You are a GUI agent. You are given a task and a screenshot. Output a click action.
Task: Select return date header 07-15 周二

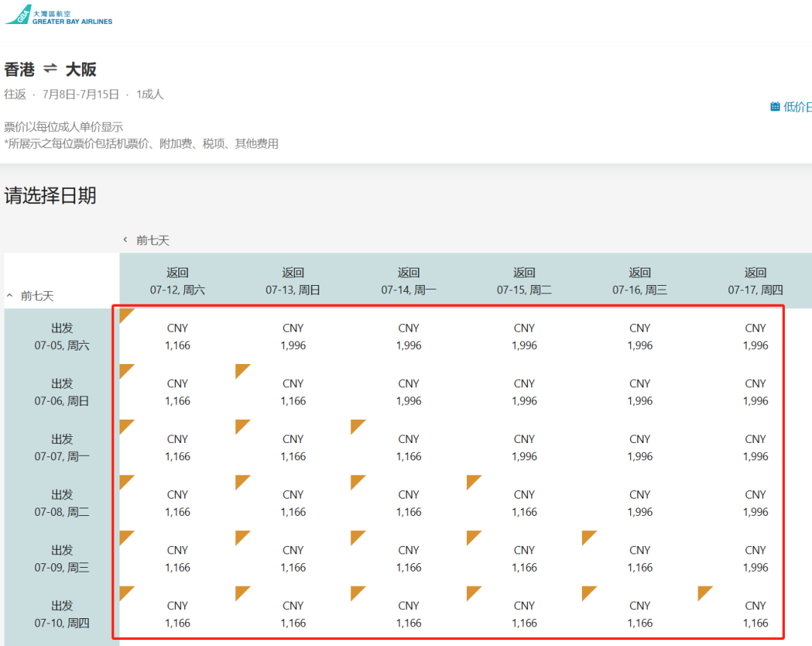pyautogui.click(x=524, y=281)
